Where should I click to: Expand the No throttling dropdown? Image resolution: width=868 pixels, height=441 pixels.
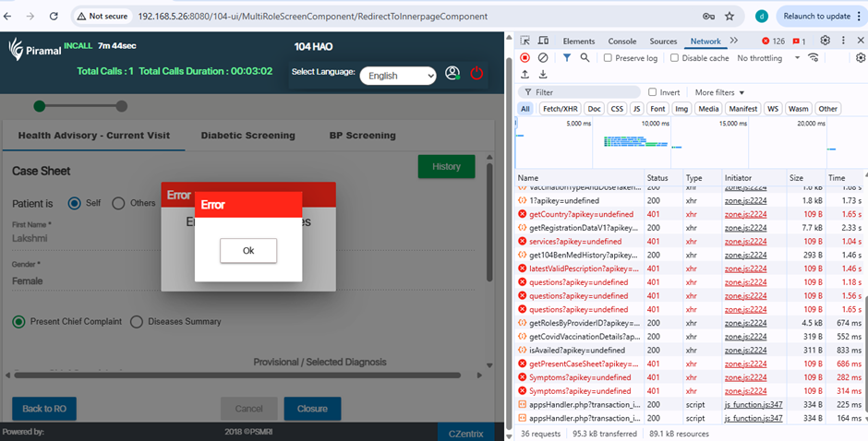pyautogui.click(x=768, y=57)
